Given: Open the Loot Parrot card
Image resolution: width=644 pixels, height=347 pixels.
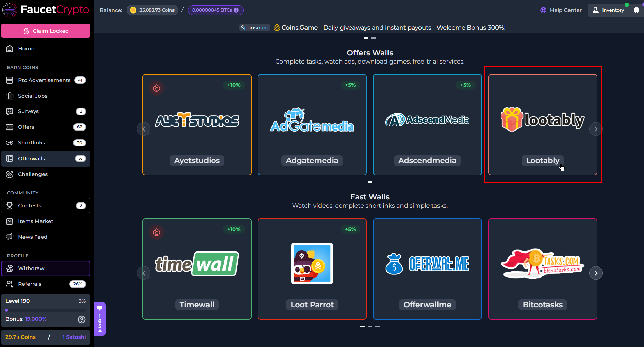Looking at the screenshot, I should click(x=312, y=269).
